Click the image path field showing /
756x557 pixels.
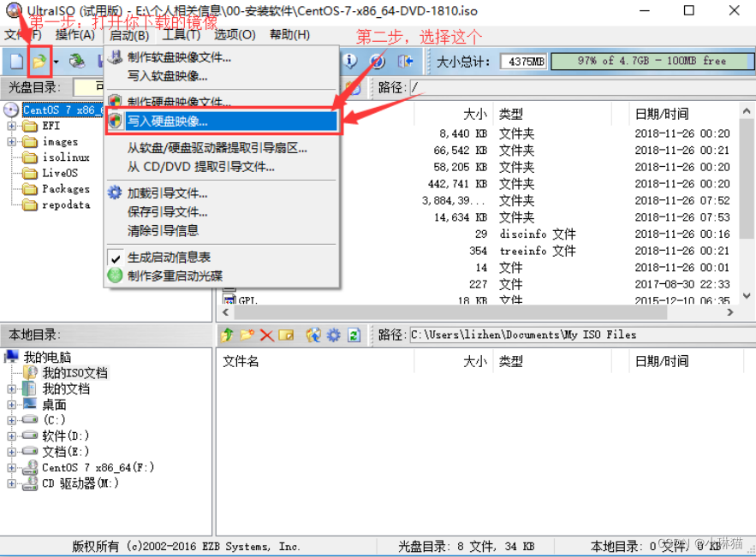coord(582,87)
